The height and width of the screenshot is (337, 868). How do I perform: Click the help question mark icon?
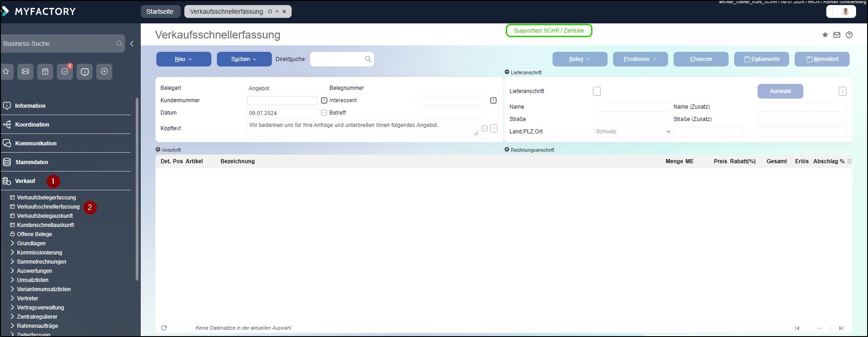(x=849, y=35)
